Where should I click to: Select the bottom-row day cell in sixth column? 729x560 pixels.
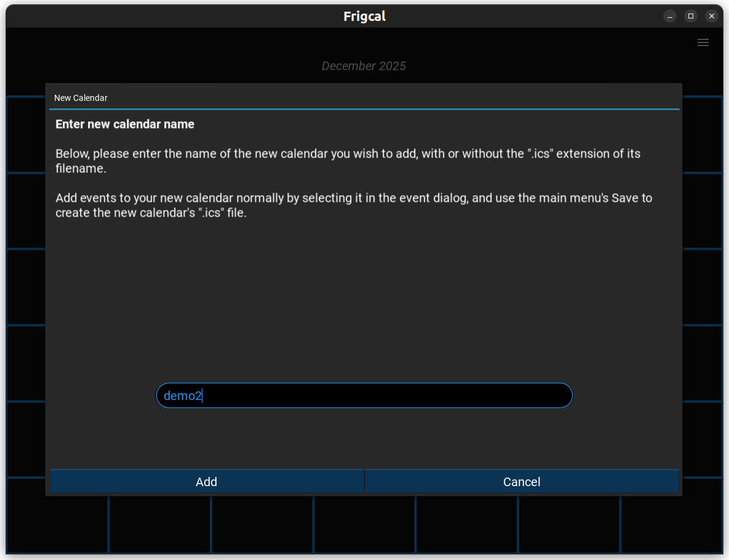568,525
